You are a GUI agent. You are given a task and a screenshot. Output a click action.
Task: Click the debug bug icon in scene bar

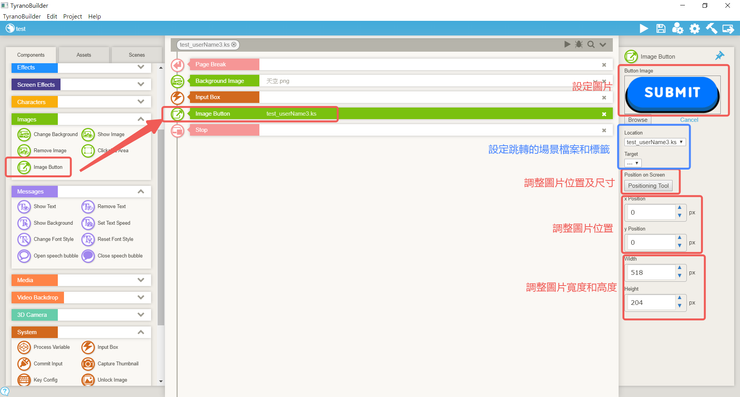coord(579,44)
